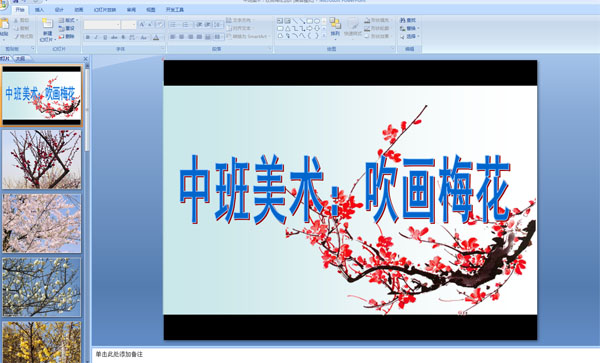The image size is (600, 363).
Task: Toggle Underline formatting
Action: (105, 37)
